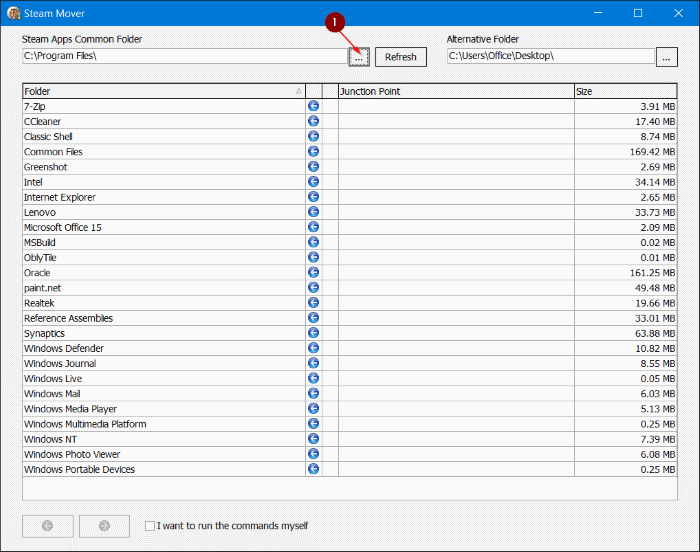The height and width of the screenshot is (552, 700).
Task: Click the blue arrow icon next to MSBuild
Action: (313, 242)
